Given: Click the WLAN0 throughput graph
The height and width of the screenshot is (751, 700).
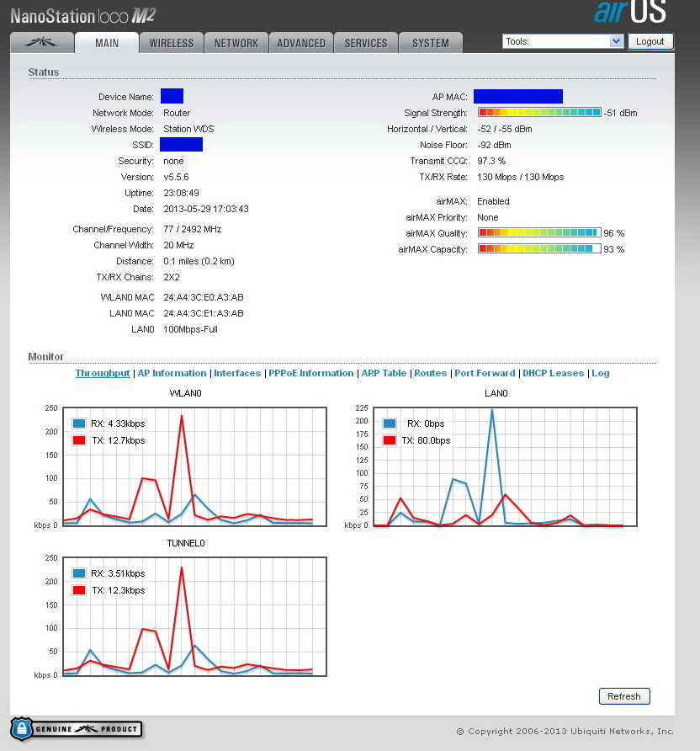Looking at the screenshot, I should tap(193, 466).
